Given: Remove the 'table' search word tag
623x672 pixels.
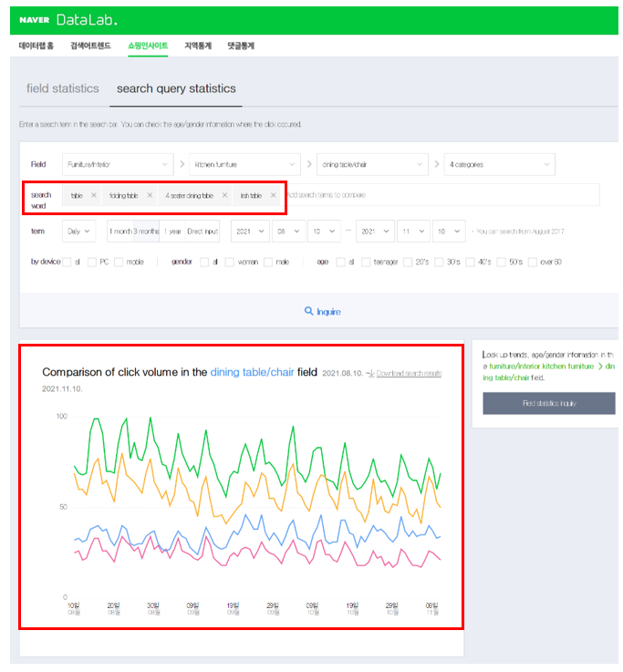Looking at the screenshot, I should [93, 195].
